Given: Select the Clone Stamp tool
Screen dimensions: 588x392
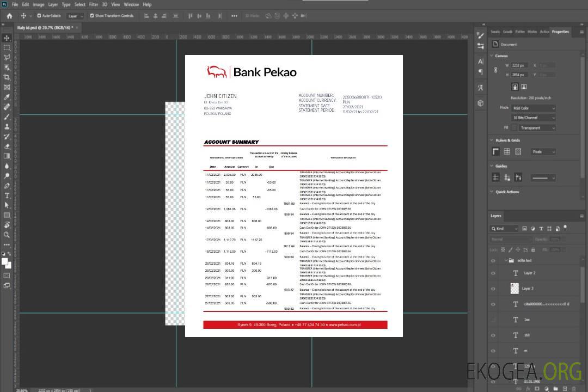Looking at the screenshot, I should click(7, 127).
